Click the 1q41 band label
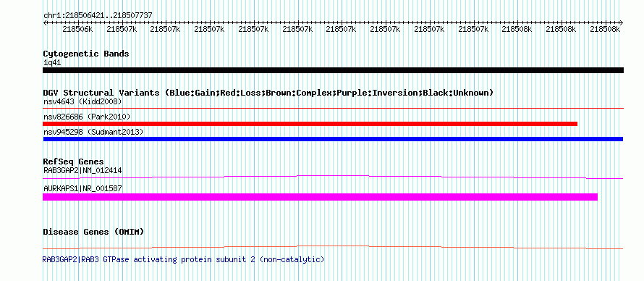The width and height of the screenshot is (644, 281). [52, 63]
